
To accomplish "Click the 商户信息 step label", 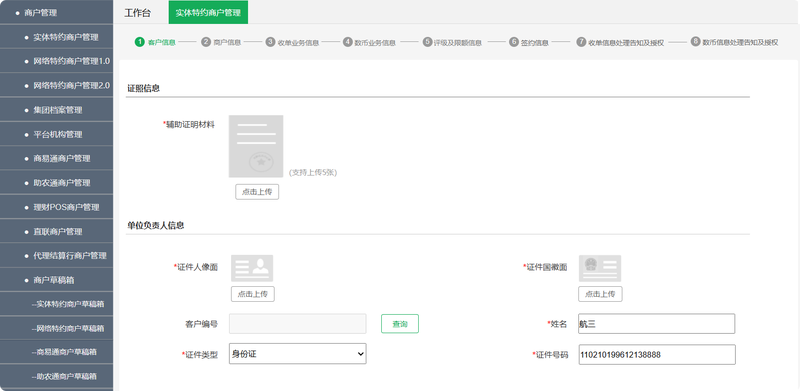I will tap(227, 42).
